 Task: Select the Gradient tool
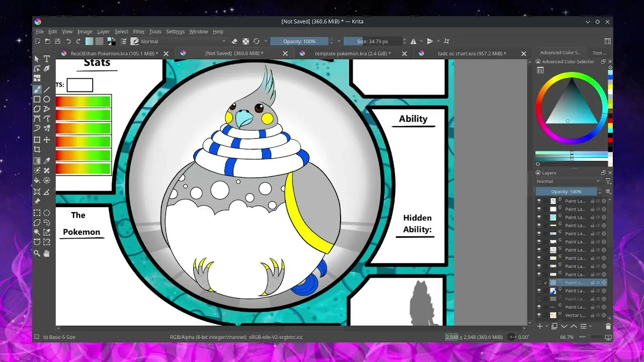pos(37,161)
